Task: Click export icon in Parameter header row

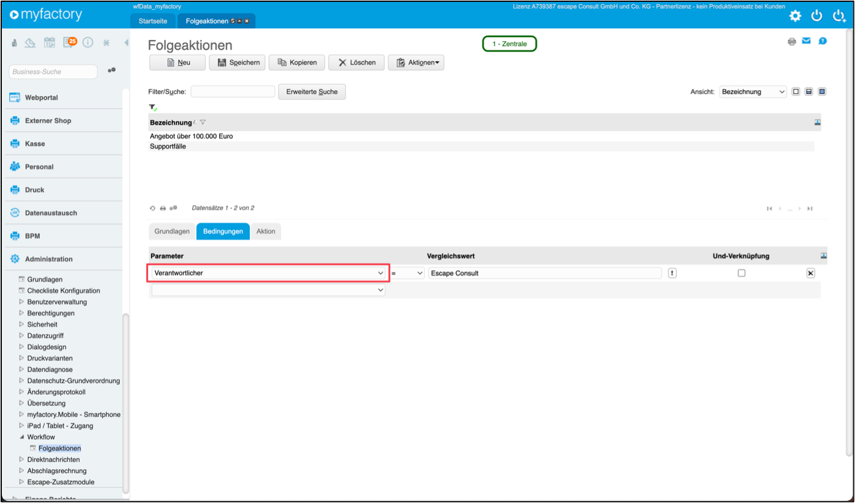Action: tap(824, 255)
